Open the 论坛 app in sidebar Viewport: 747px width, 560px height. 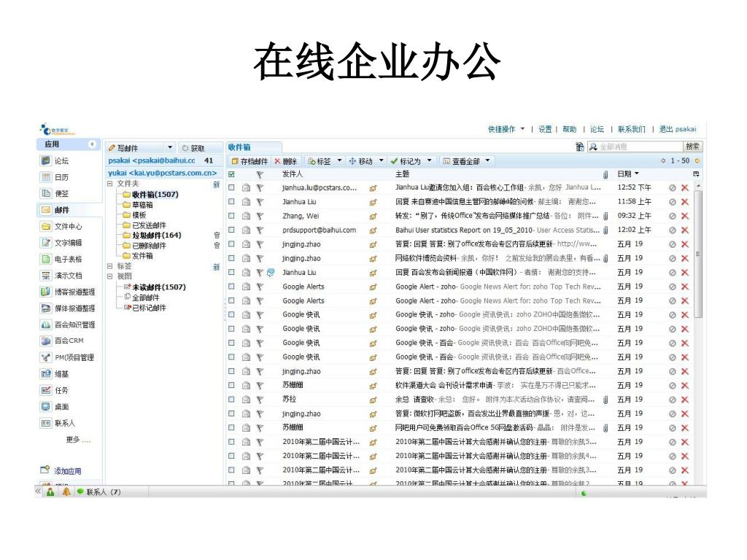click(x=54, y=161)
